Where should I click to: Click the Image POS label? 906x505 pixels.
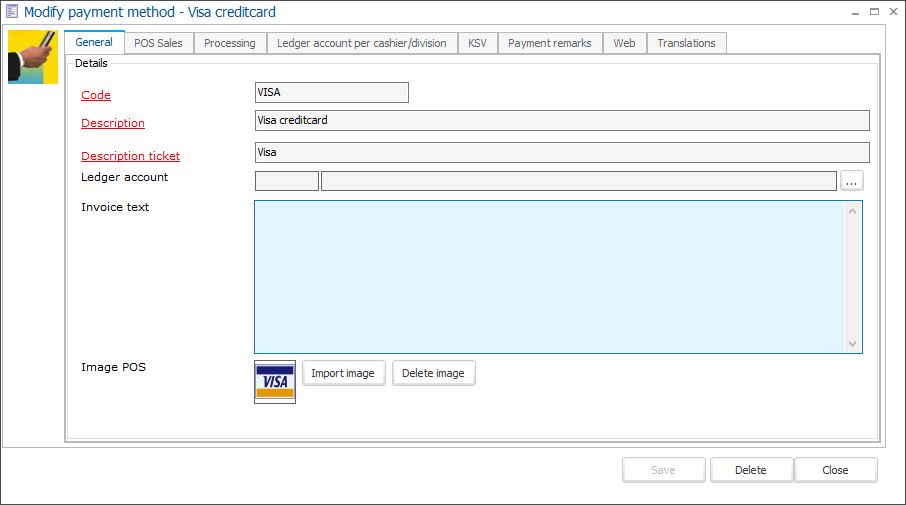pos(113,367)
